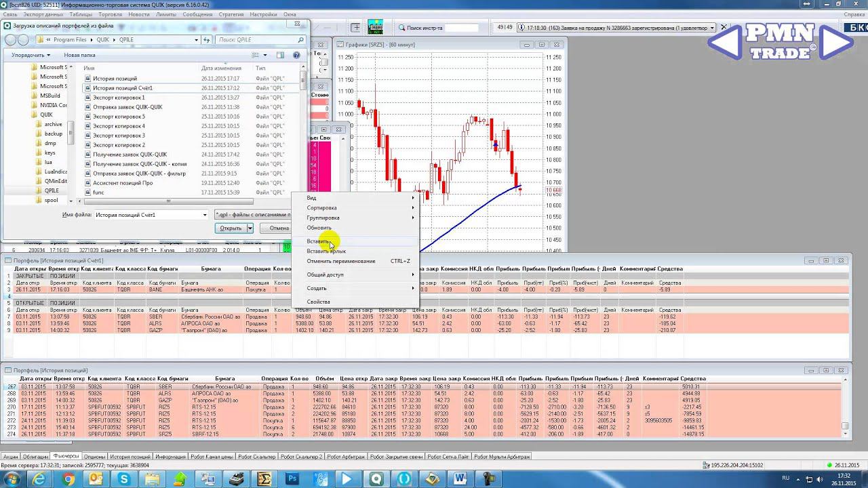This screenshot has width=868, height=488.
Task: Open the QUIK application taskbar icon
Action: coord(376,479)
